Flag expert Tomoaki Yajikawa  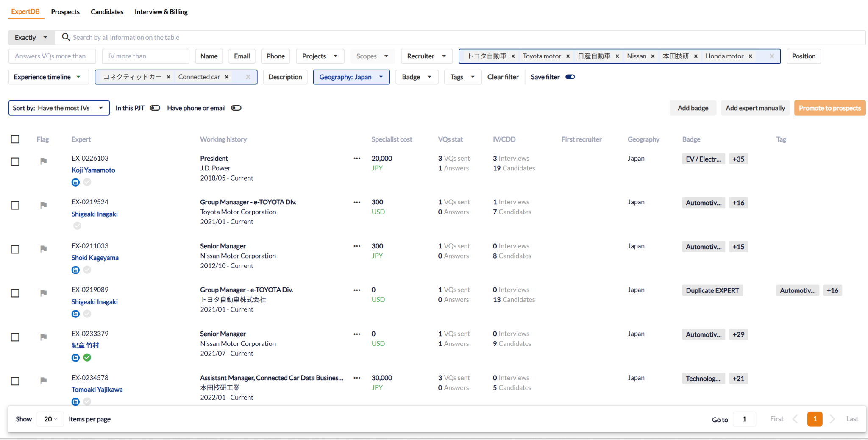43,381
